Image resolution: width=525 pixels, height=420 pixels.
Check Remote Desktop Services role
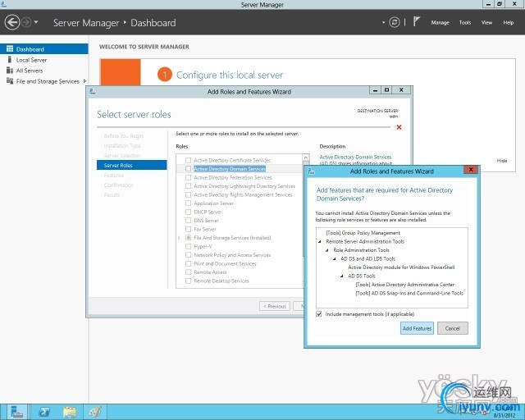click(188, 281)
